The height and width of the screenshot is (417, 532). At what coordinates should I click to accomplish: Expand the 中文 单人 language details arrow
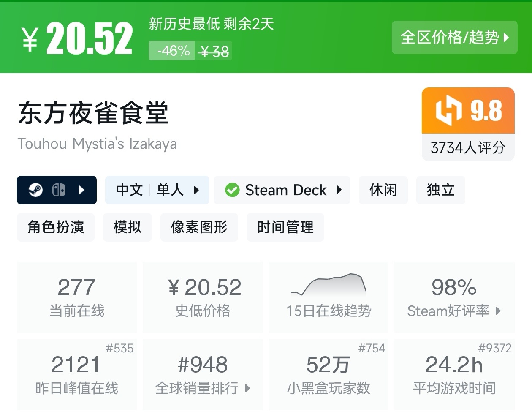coord(196,190)
